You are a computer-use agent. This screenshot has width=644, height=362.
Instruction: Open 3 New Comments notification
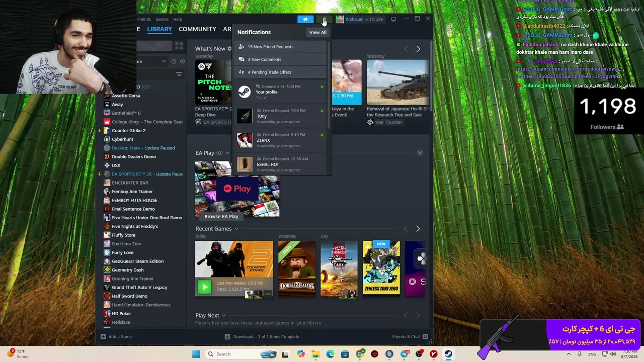(x=280, y=59)
